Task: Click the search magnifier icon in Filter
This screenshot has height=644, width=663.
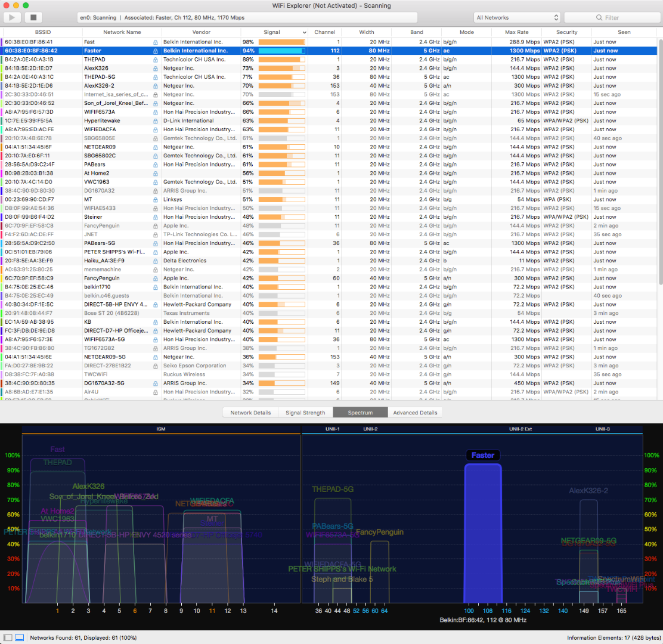Action: (599, 18)
